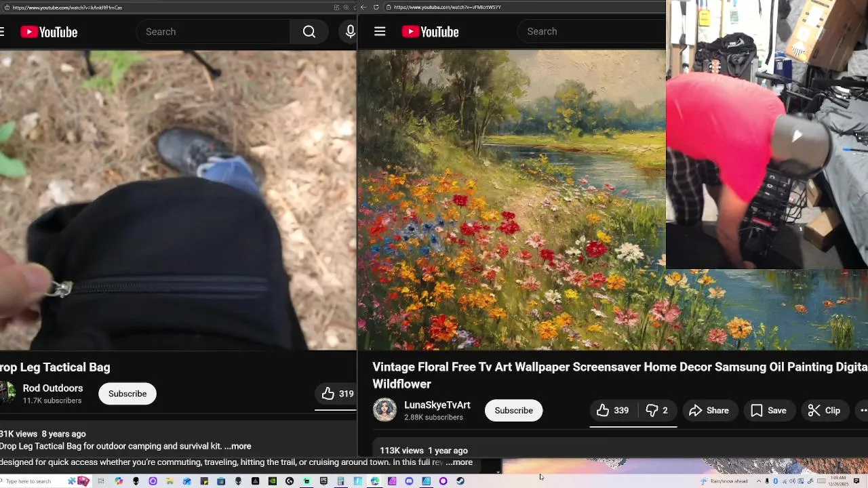The width and height of the screenshot is (868, 488).
Task: Click the Drop Leg Tactical Bag video player
Action: (x=178, y=200)
